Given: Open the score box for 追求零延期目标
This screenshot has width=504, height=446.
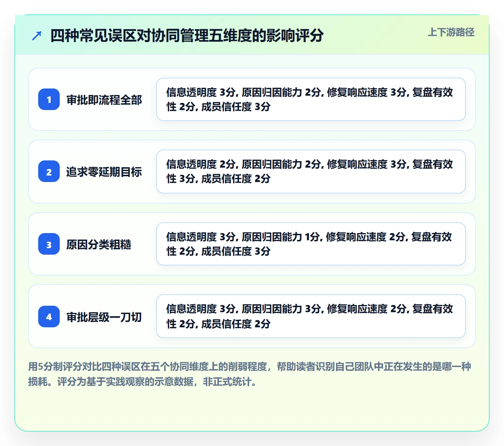Looking at the screenshot, I should click(311, 172).
